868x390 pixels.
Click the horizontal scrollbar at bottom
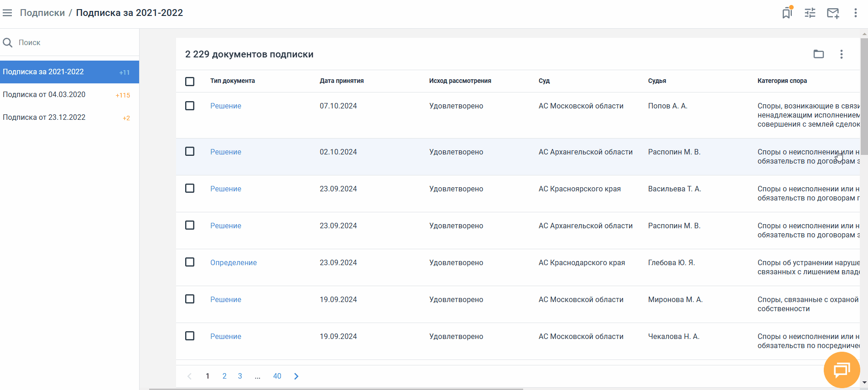(x=336, y=389)
